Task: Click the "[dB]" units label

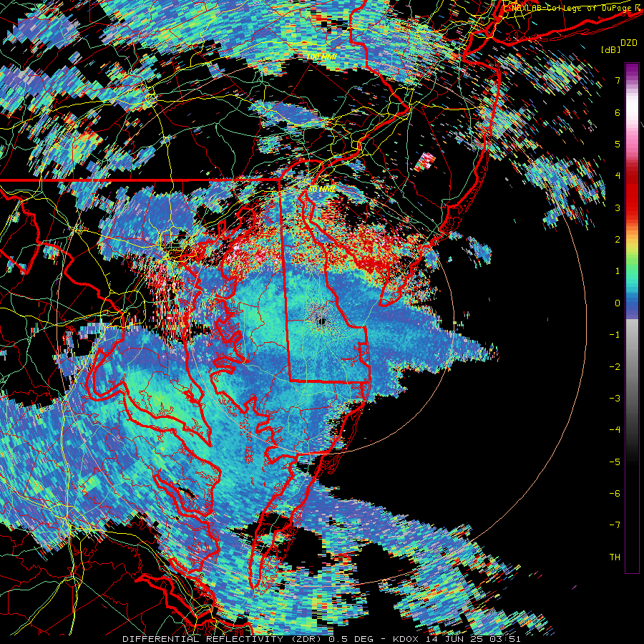Action: pyautogui.click(x=610, y=49)
